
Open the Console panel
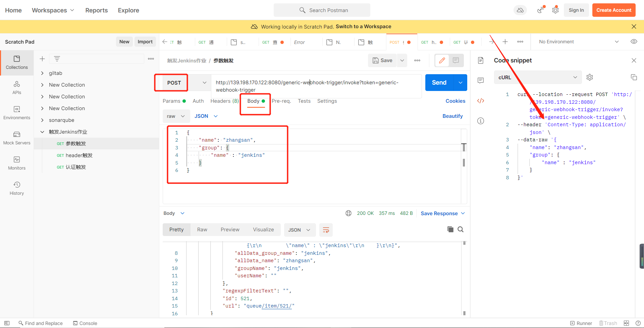[x=85, y=323]
